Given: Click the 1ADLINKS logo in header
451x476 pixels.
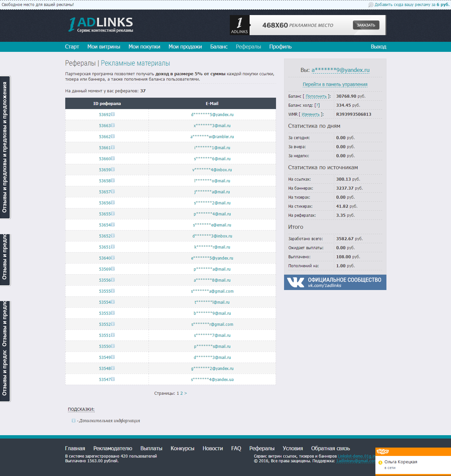Looking at the screenshot, I should (100, 25).
